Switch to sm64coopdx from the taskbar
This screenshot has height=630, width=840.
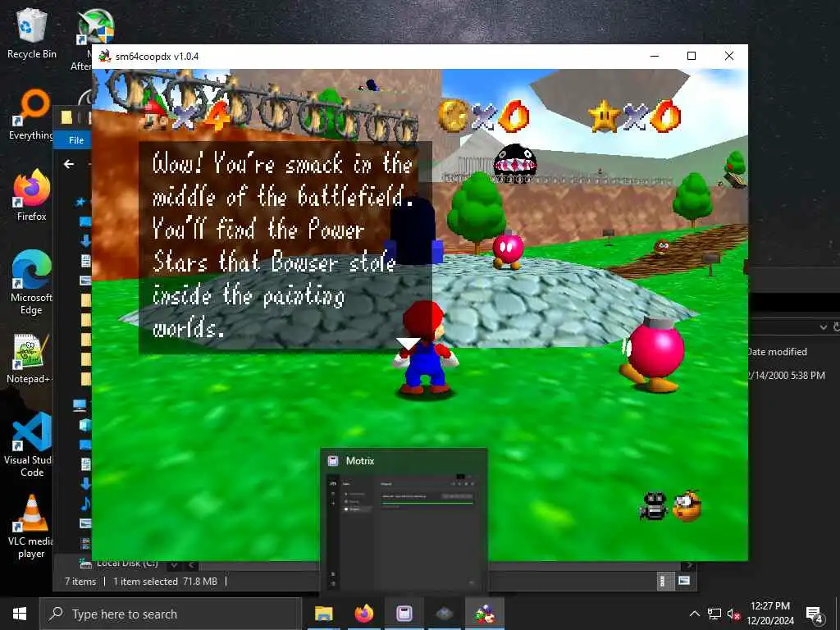[485, 614]
